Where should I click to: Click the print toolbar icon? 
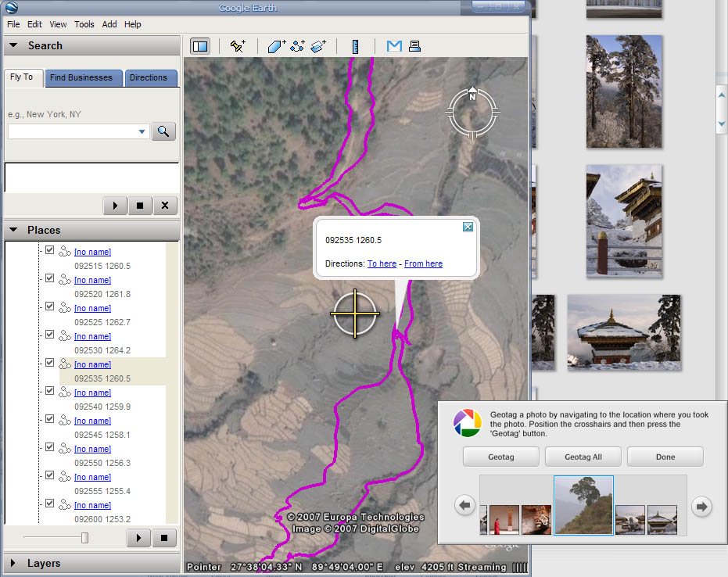click(x=414, y=46)
